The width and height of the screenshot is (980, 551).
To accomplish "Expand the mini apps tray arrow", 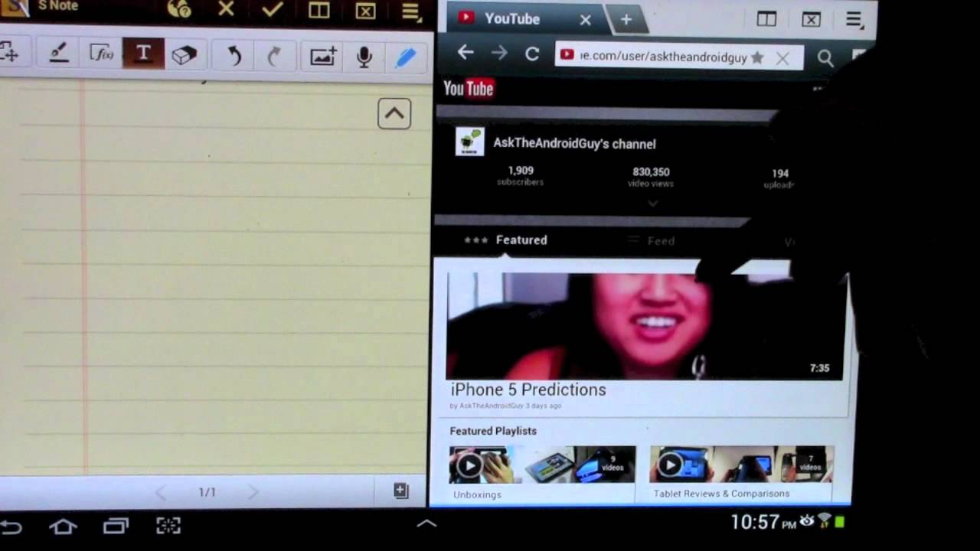I will [426, 523].
